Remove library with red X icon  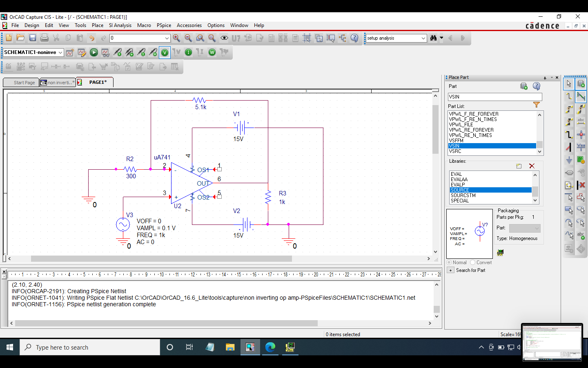[532, 166]
